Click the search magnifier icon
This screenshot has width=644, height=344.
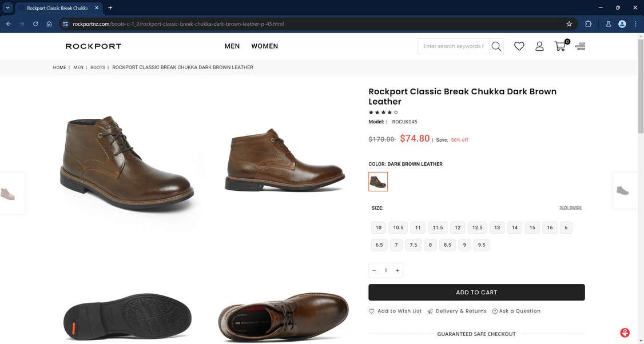(x=496, y=46)
